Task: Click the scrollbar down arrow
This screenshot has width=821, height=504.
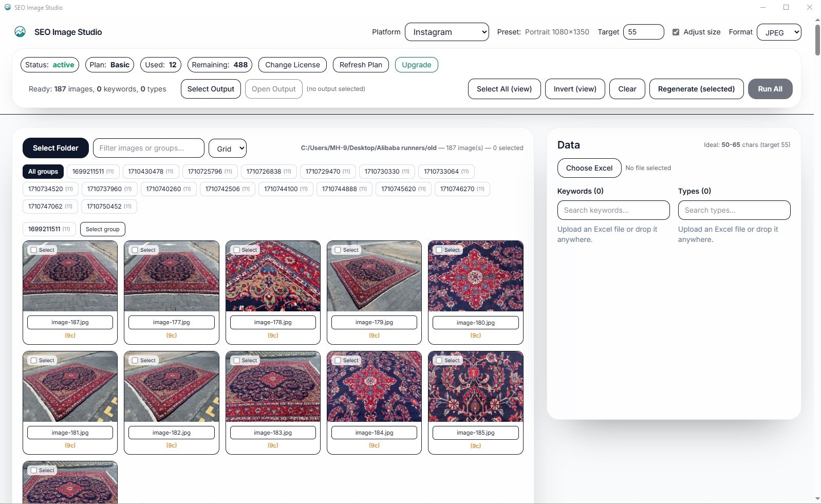Action: [x=817, y=499]
